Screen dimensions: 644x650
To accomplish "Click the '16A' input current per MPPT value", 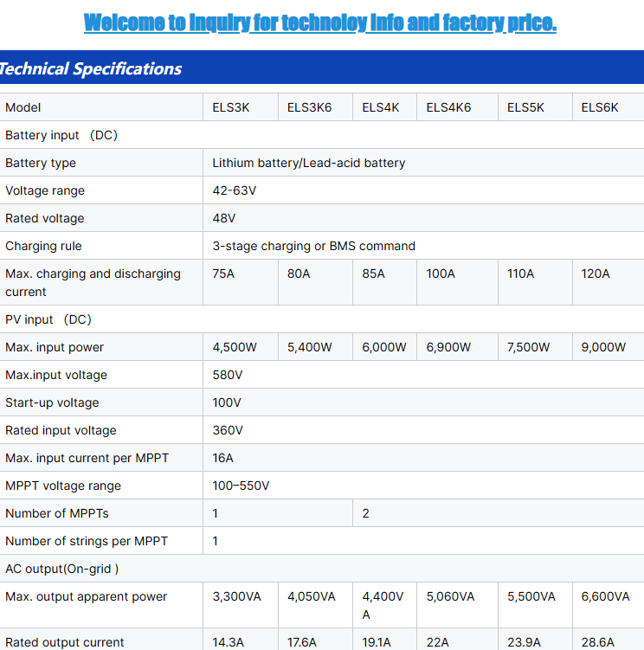I will coord(222,459).
